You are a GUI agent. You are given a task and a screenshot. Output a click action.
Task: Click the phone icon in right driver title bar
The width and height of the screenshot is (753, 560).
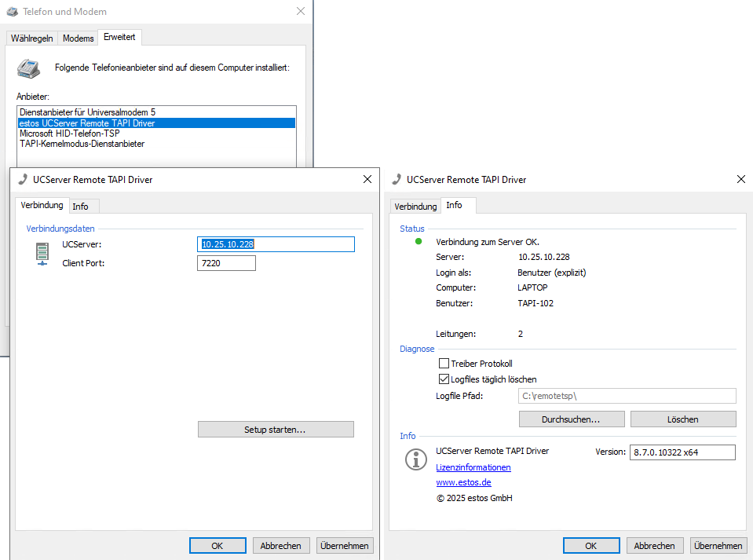[396, 180]
